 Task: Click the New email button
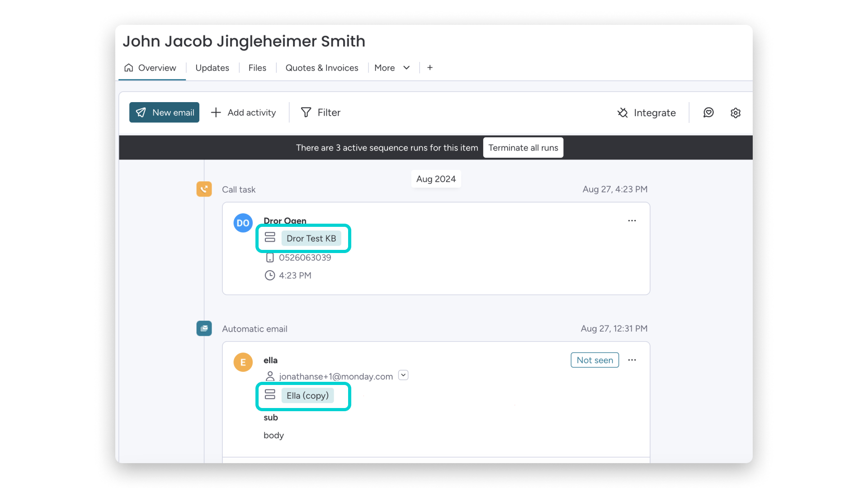point(164,113)
